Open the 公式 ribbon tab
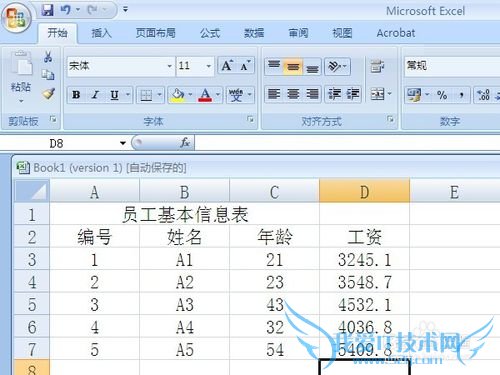 (x=210, y=33)
